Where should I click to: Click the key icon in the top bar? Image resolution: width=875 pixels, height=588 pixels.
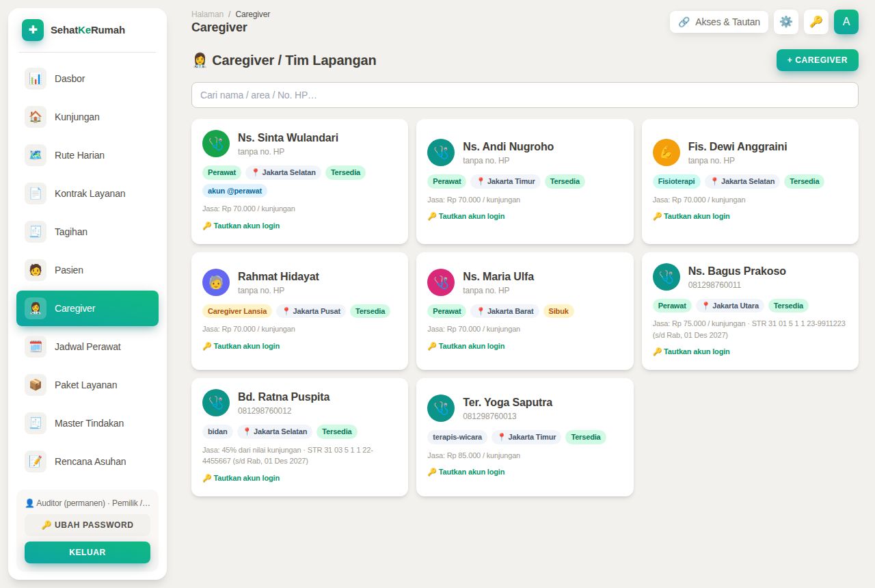pyautogui.click(x=816, y=22)
